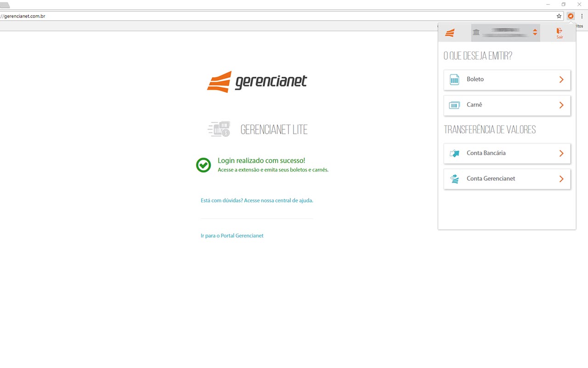Open the central de ajuda help link
Screen dimensions: 588x368
(257, 201)
